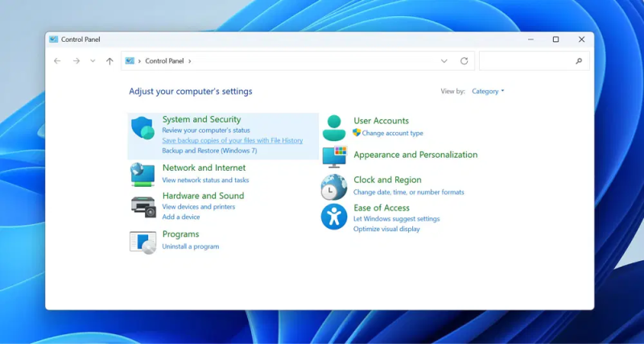Image resolution: width=644 pixels, height=344 pixels.
Task: Open Ease of Access heading
Action: pos(382,208)
